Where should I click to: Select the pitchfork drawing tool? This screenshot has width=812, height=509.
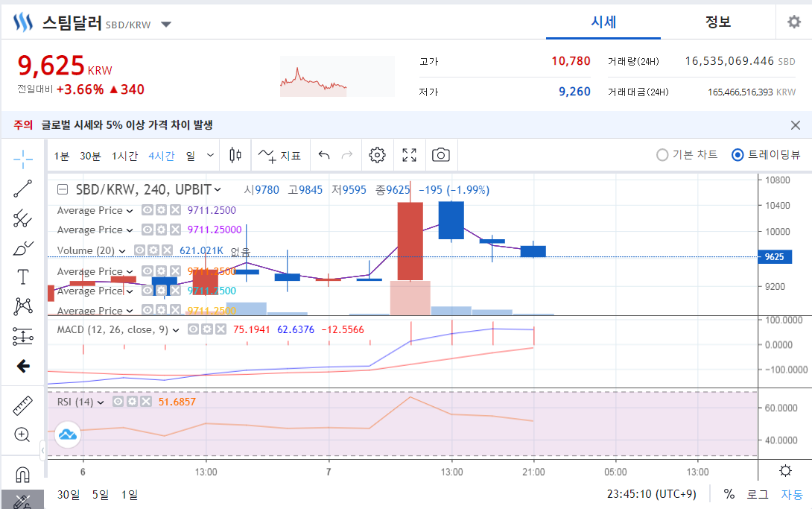pos(23,218)
